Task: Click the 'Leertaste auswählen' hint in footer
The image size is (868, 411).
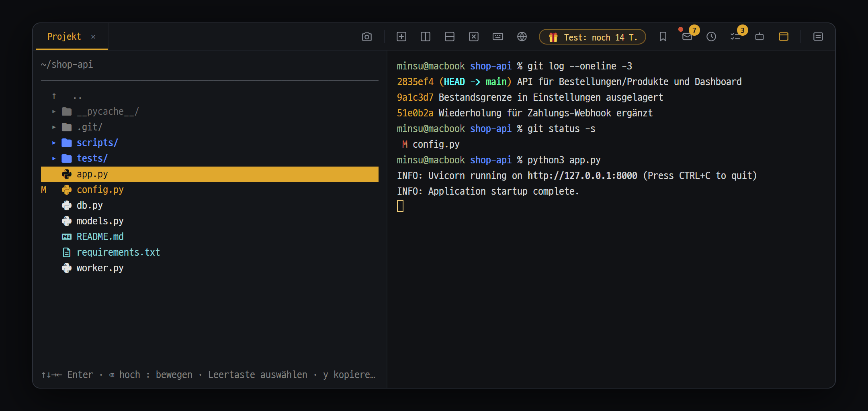Action: coord(258,375)
